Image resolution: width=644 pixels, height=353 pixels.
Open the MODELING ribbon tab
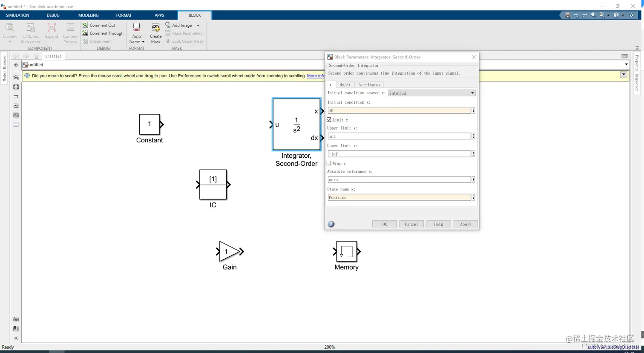[x=89, y=15]
